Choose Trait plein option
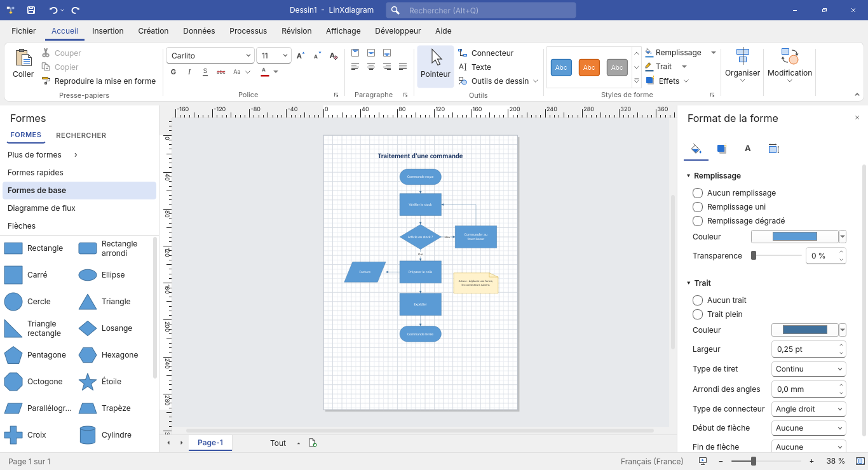The width and height of the screenshot is (868, 470). point(718,314)
